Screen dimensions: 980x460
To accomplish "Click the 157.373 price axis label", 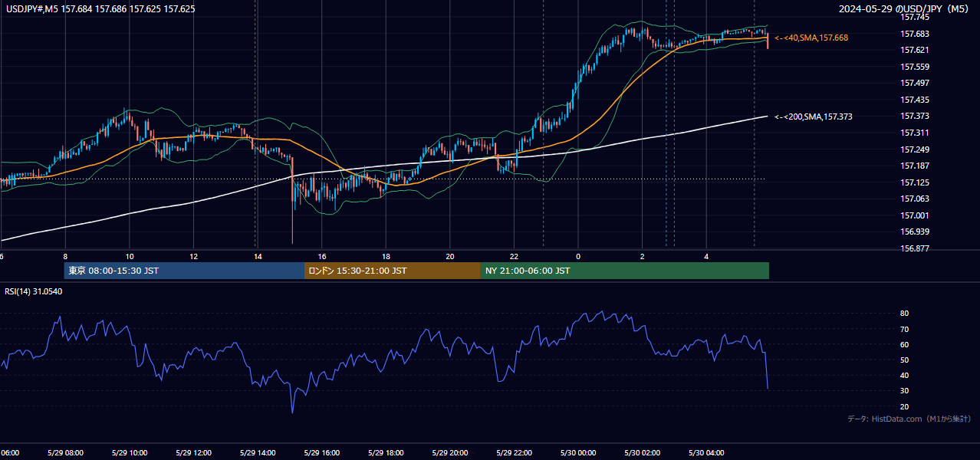I will coord(914,117).
